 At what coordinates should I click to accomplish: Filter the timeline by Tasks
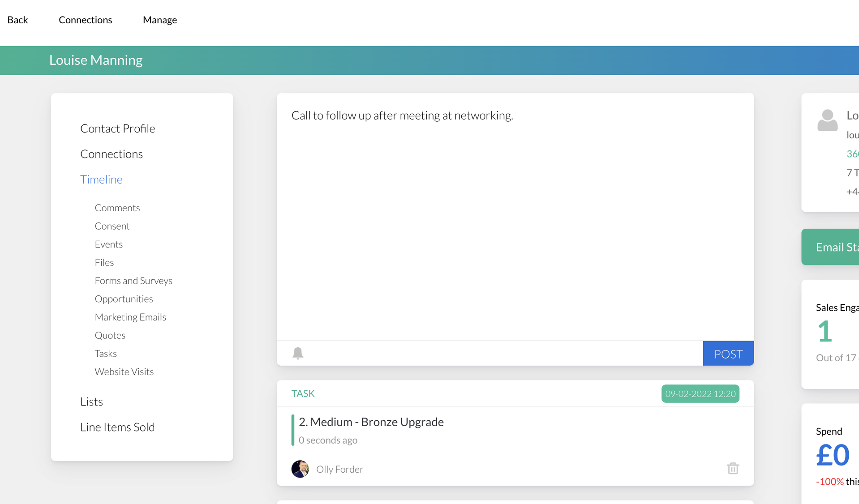tap(106, 354)
